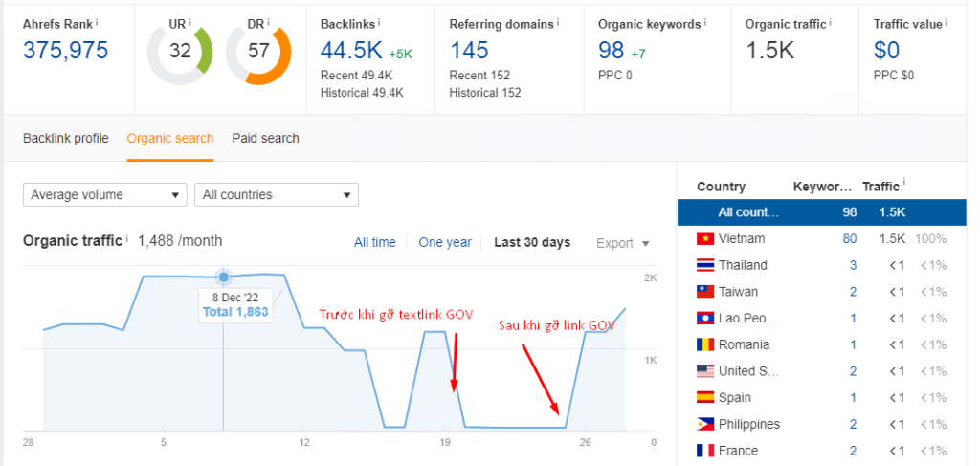This screenshot has height=466, width=980.
Task: Click Spain keyword count 1
Action: tap(853, 398)
